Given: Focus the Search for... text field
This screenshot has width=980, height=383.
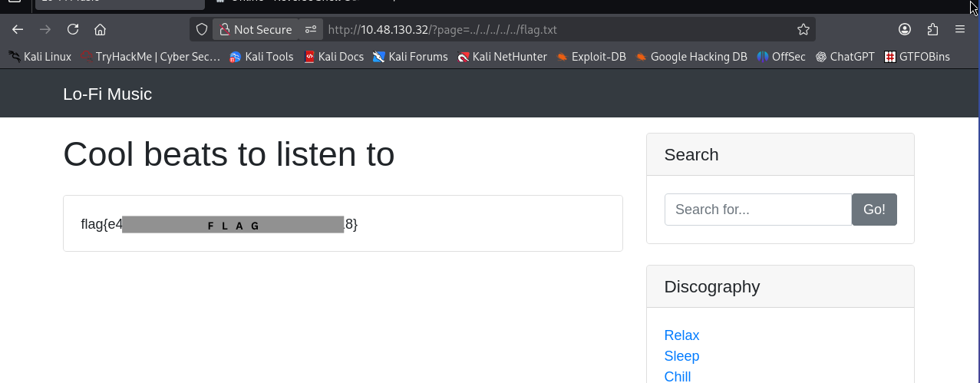Looking at the screenshot, I should pyautogui.click(x=757, y=210).
